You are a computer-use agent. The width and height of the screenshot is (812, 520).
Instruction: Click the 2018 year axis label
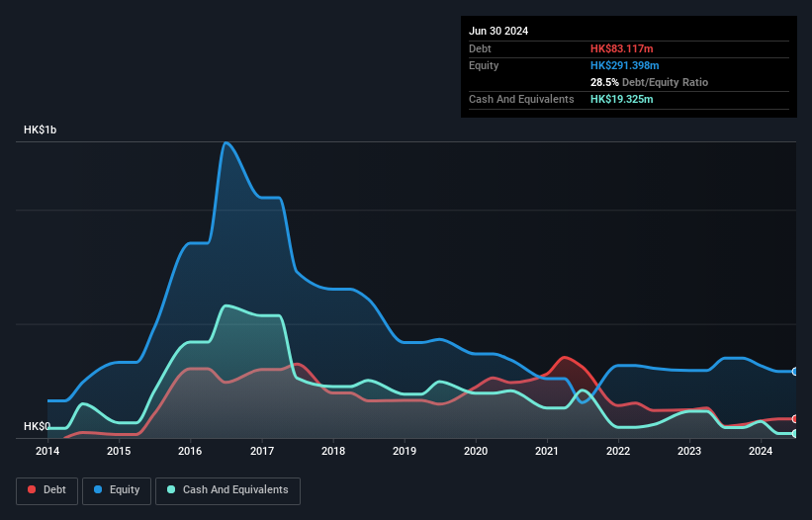click(333, 451)
